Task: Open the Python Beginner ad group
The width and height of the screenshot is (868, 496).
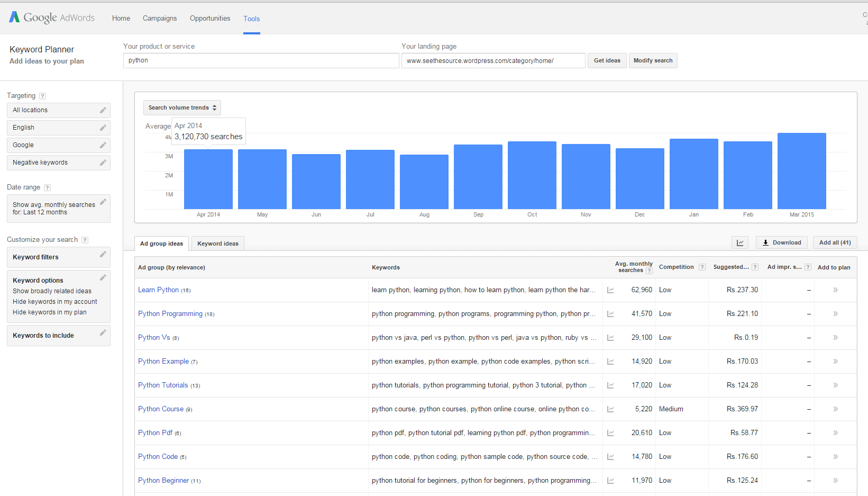Action: 163,480
